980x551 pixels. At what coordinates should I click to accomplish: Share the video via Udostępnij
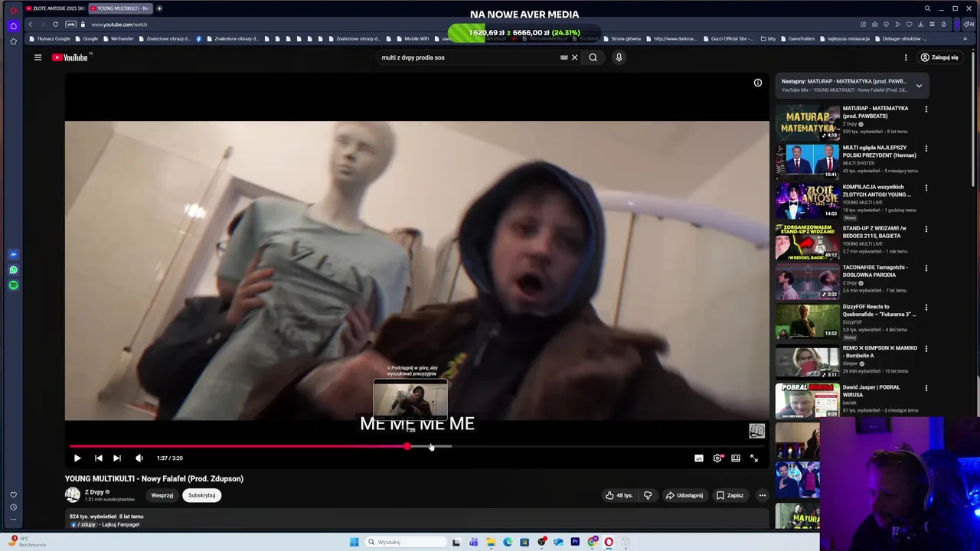(x=684, y=495)
